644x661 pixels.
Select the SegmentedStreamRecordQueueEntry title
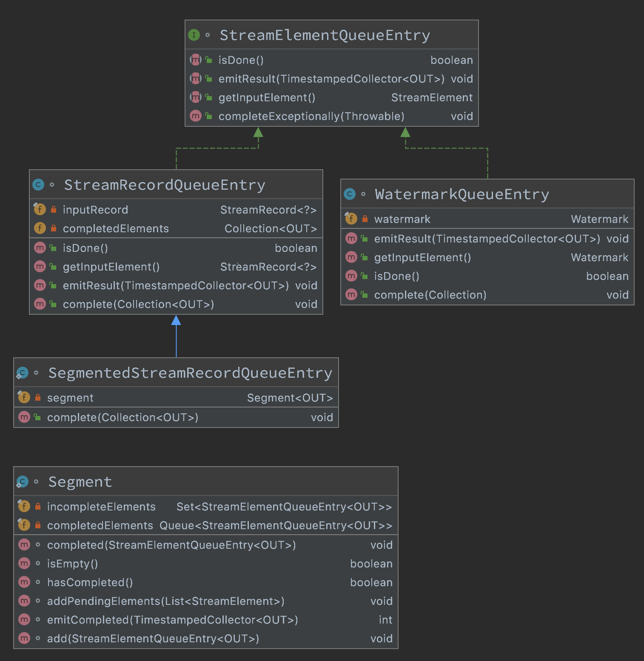[x=190, y=373]
